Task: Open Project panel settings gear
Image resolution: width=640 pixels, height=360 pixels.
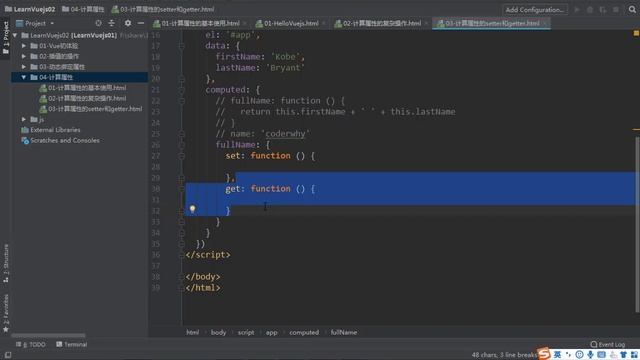Action: coord(128,23)
